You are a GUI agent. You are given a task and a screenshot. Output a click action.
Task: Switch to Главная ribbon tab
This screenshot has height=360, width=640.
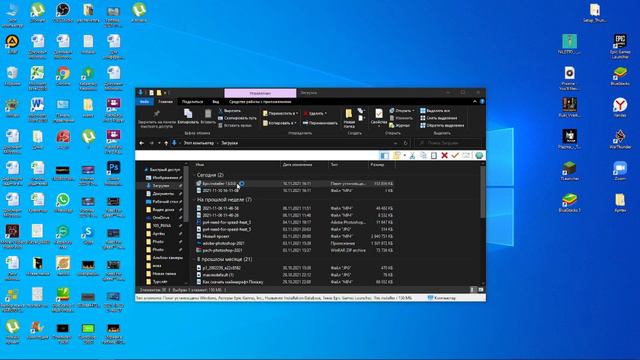click(165, 102)
